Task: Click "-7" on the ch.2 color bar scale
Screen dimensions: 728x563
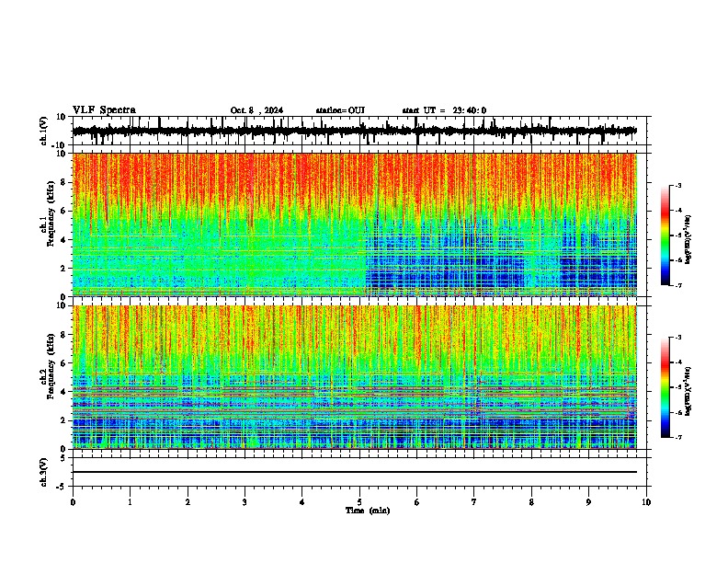Action: tap(677, 437)
